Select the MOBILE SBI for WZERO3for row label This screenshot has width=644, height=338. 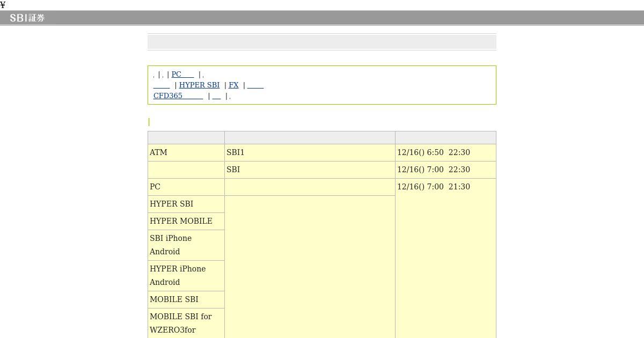pyautogui.click(x=186, y=323)
